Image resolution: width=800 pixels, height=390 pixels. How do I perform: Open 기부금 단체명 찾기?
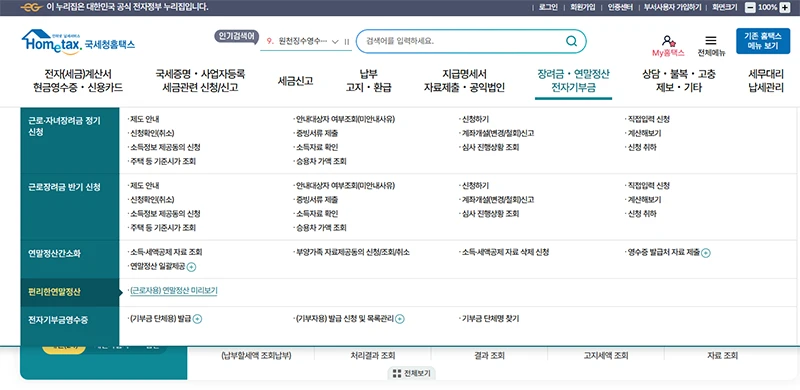[x=490, y=319]
